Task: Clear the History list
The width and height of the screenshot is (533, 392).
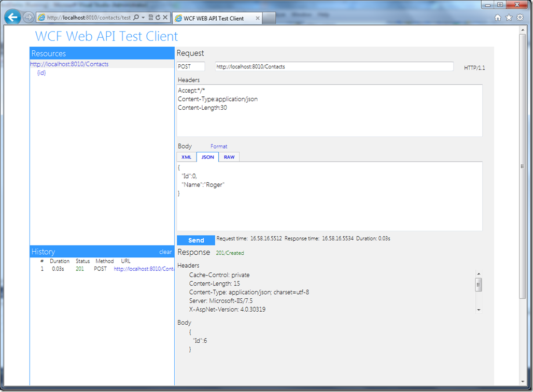Action: click(x=165, y=252)
